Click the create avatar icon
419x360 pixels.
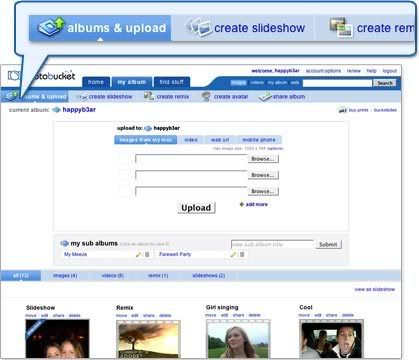click(206, 97)
